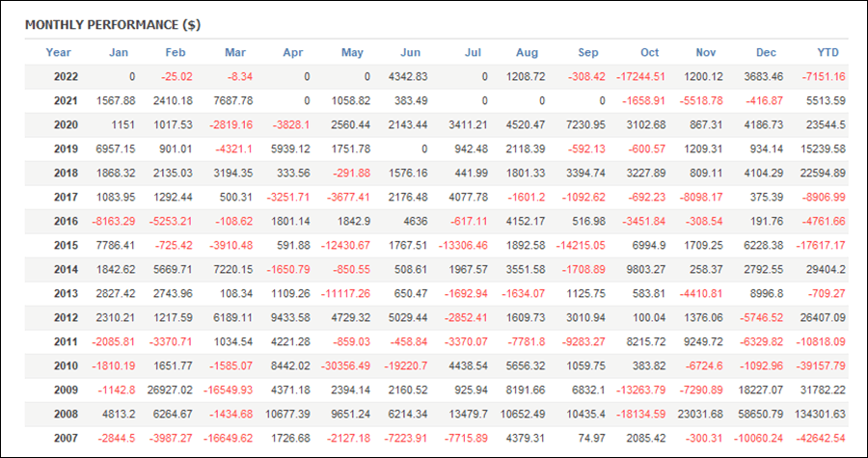Image resolution: width=868 pixels, height=458 pixels.
Task: Click the May column header
Action: [352, 52]
